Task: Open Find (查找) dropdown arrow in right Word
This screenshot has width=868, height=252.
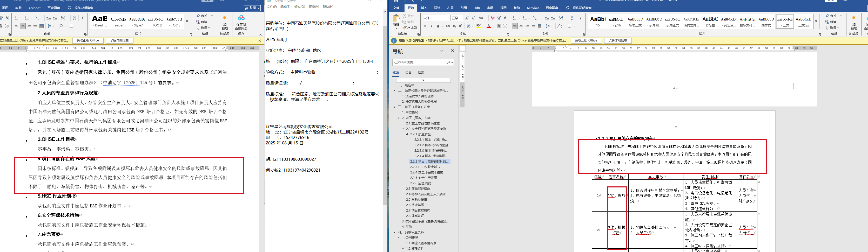Action: click(841, 16)
